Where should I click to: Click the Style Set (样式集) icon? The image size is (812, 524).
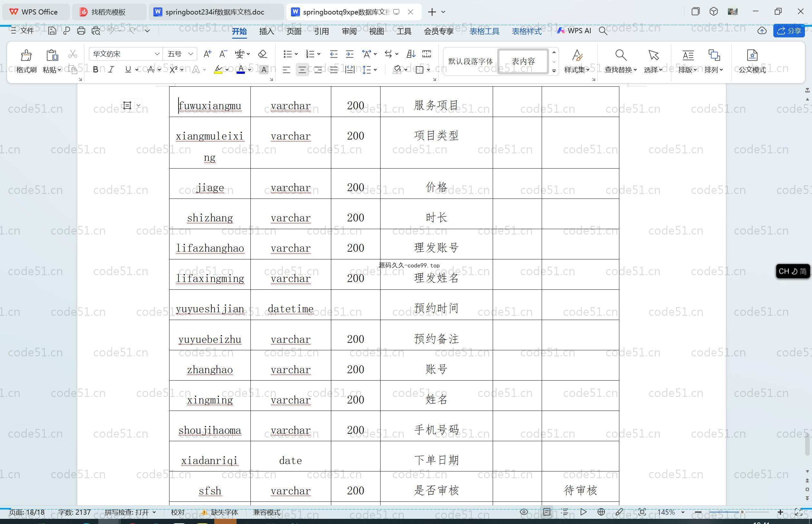(x=577, y=55)
